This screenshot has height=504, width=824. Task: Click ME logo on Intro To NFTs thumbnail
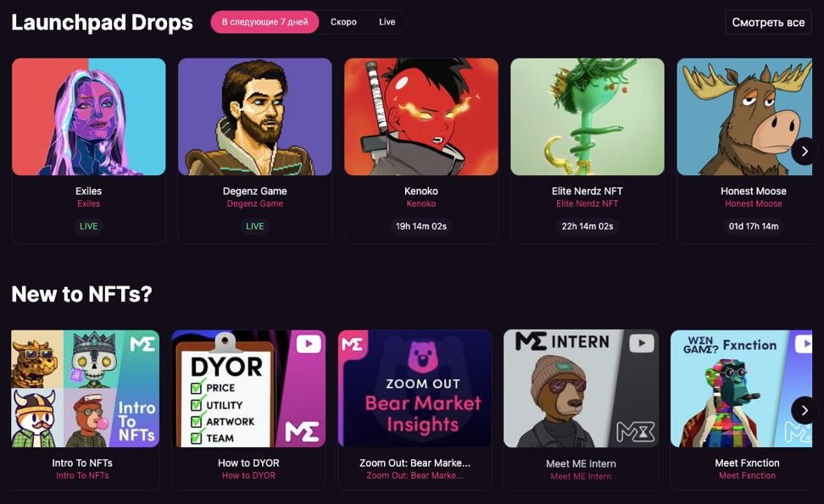pos(142,345)
